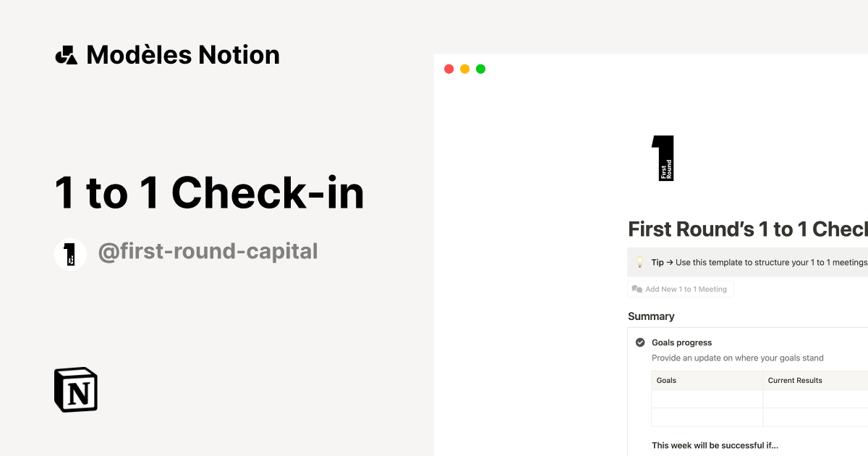Select the Modèles Notion glyph logo
868x456 pixels.
point(66,54)
